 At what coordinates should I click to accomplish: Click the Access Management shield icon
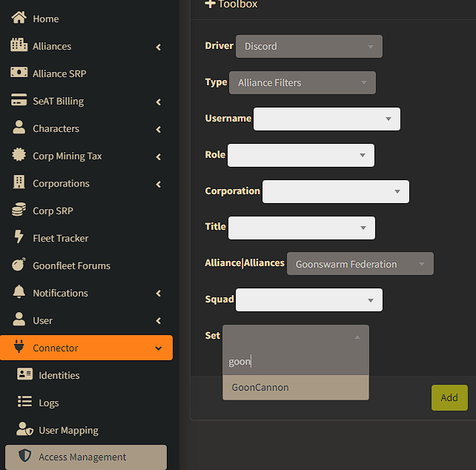point(24,457)
